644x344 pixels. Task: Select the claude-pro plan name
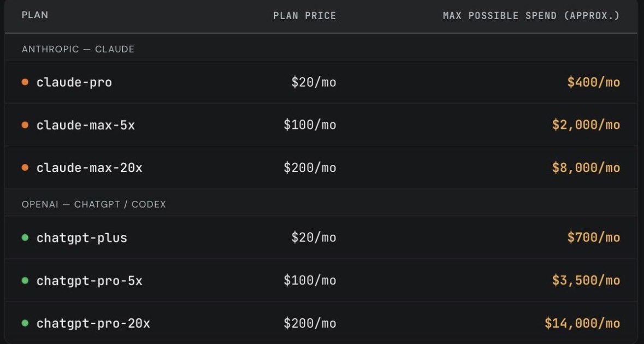pos(74,82)
